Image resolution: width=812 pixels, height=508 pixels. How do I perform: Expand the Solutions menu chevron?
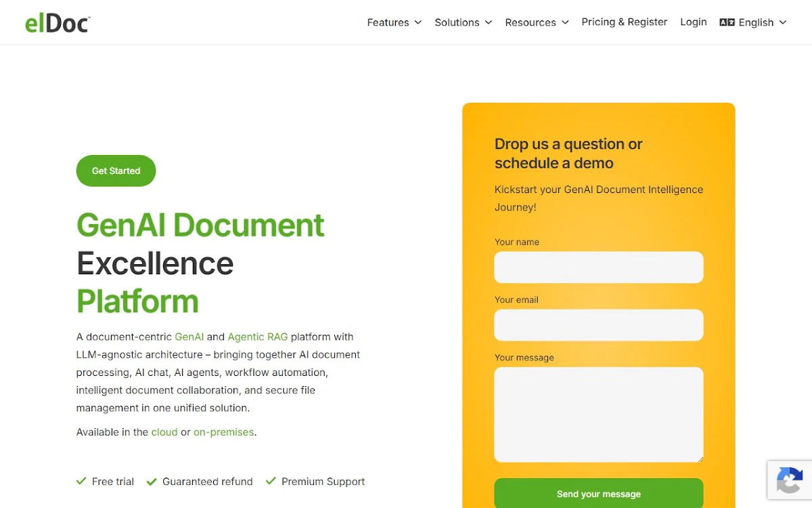coord(489,22)
